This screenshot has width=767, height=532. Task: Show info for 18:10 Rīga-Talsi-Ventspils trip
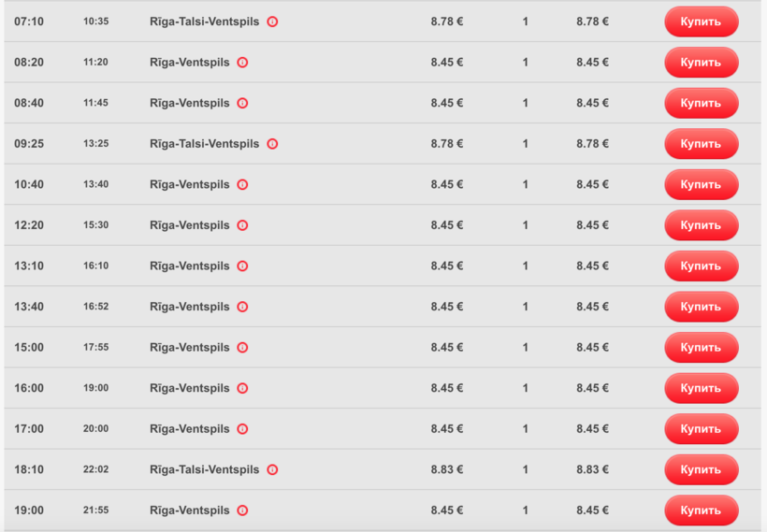point(272,469)
